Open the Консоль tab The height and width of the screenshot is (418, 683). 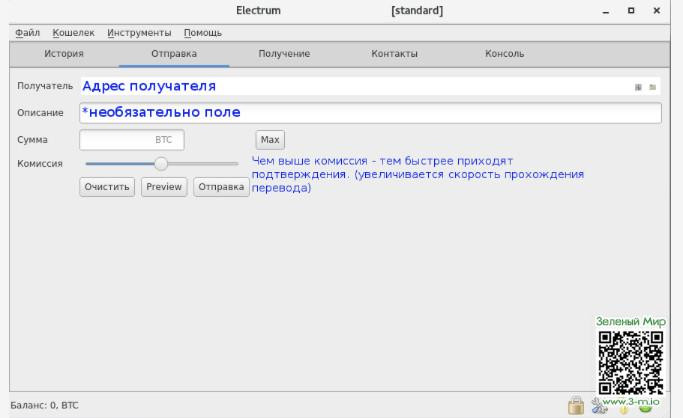(504, 53)
